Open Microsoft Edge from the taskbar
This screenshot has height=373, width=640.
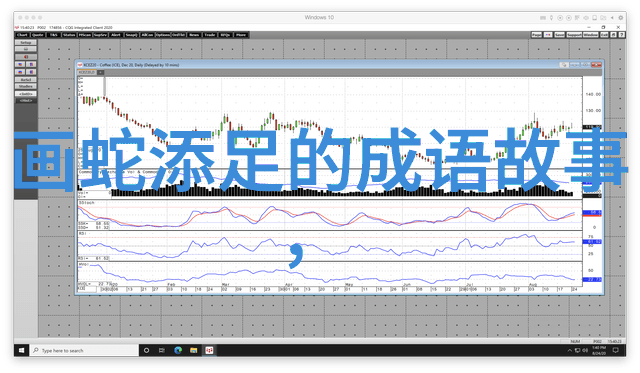(178, 351)
